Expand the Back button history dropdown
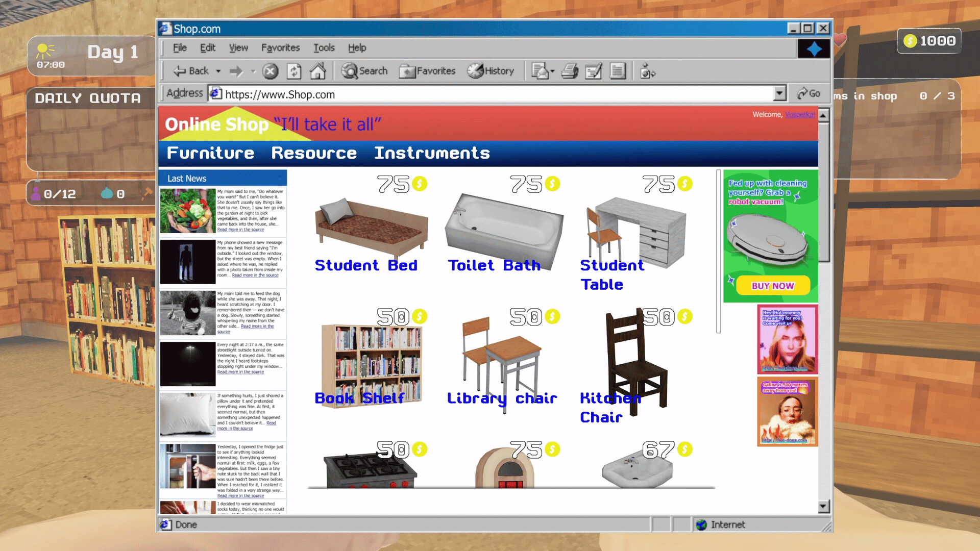 [218, 71]
